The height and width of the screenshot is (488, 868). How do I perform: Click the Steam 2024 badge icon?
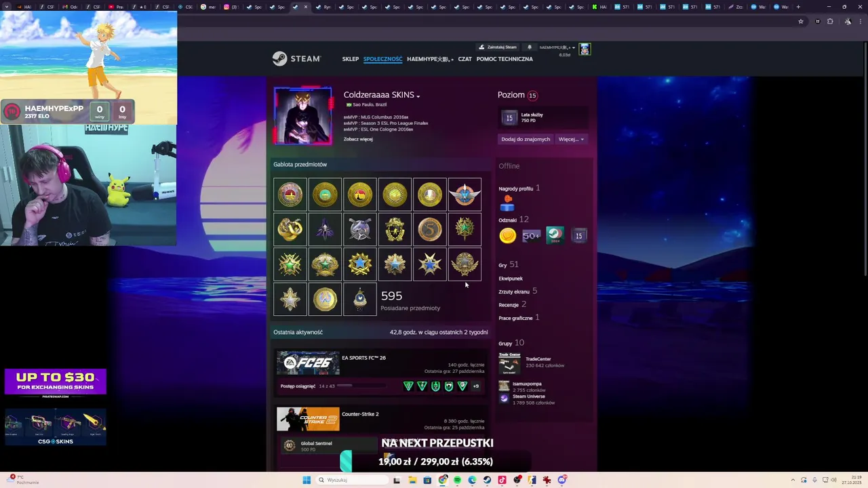(555, 236)
